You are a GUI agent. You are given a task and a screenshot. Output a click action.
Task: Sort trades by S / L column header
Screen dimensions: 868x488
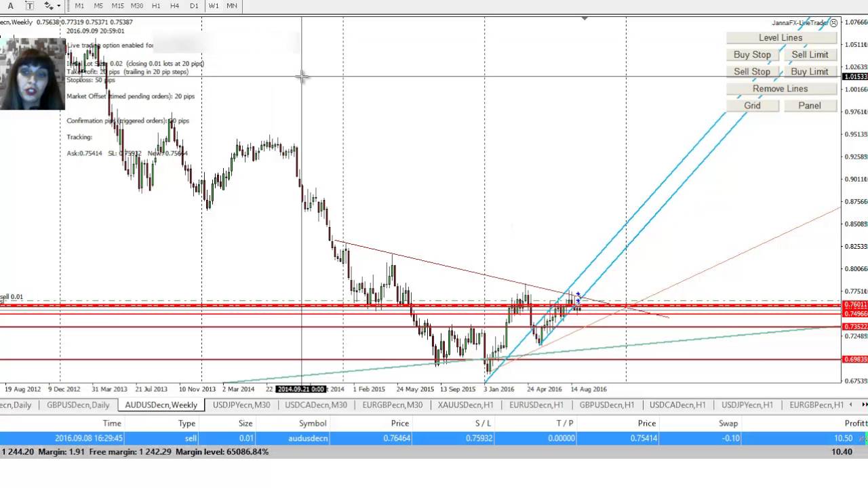click(x=484, y=423)
